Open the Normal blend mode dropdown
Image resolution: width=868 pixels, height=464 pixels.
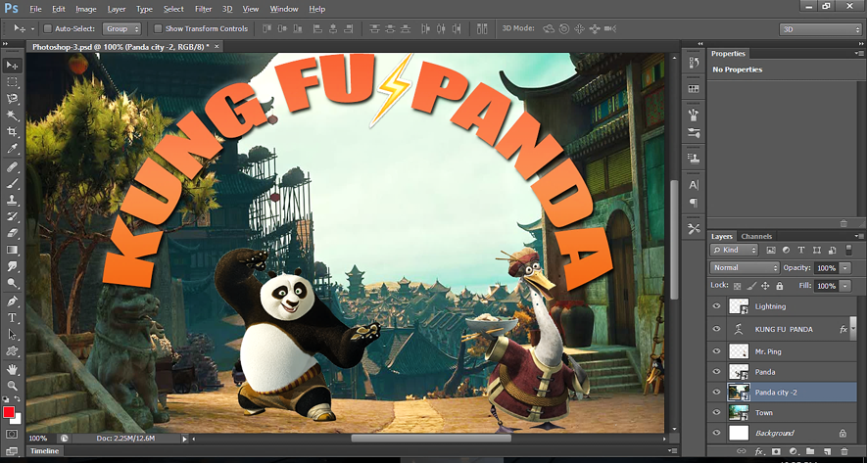pos(744,267)
